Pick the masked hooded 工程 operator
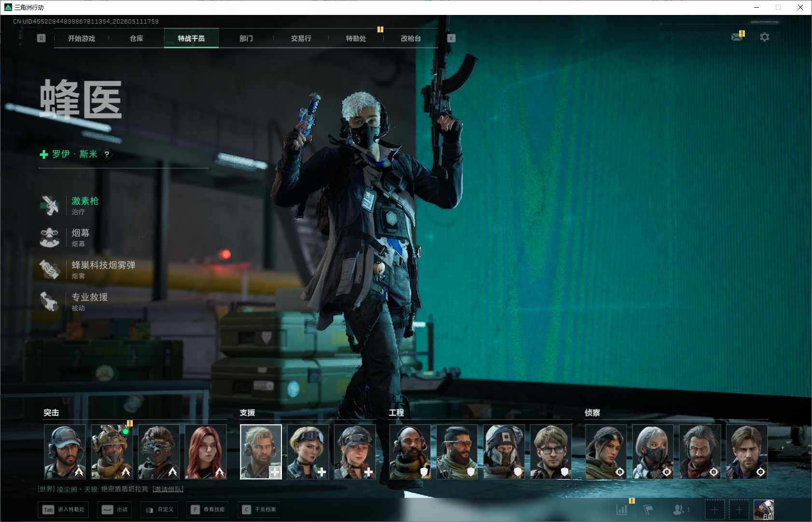Screen dimensions: 812x522 504,452
